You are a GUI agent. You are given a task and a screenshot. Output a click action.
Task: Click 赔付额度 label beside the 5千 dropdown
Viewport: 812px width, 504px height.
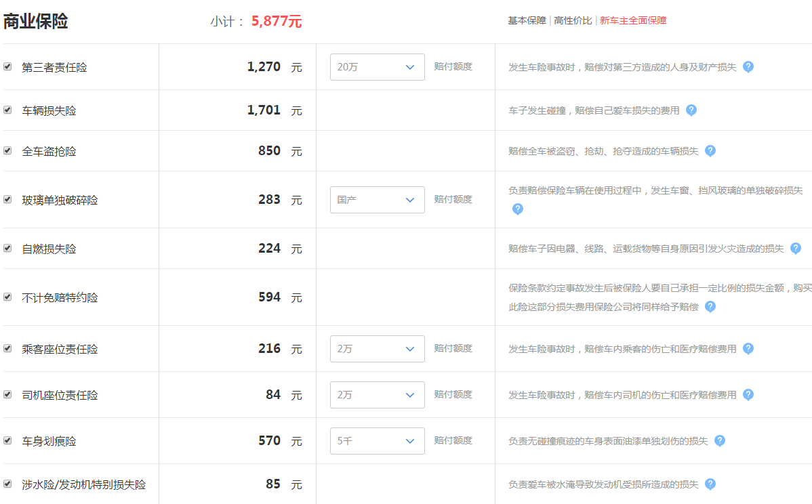coord(453,440)
